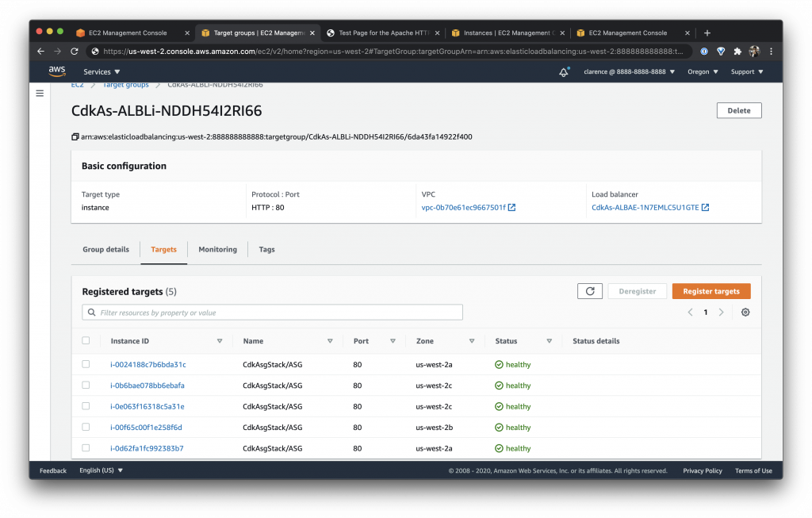Open the clarence account dropdown
The height and width of the screenshot is (518, 812).
pos(629,71)
